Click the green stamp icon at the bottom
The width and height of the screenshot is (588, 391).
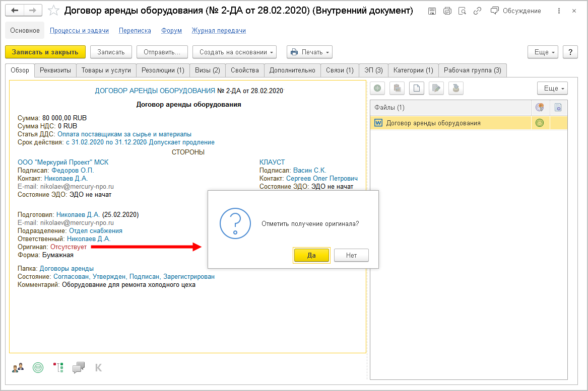pos(38,368)
